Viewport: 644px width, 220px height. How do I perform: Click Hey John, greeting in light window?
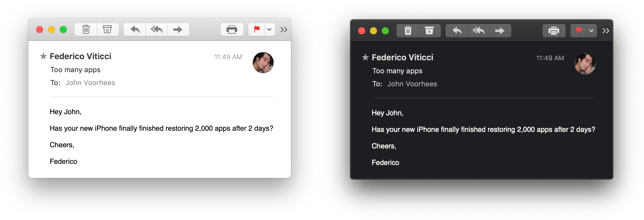coord(65,112)
